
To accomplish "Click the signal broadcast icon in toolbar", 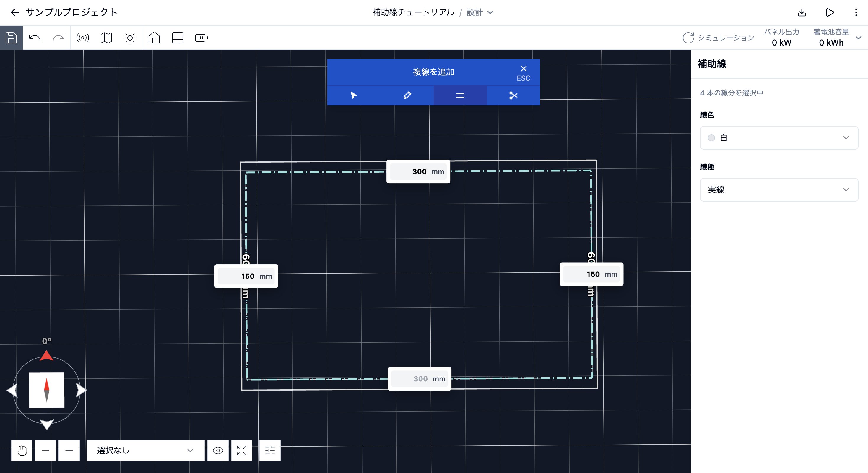I will coord(82,38).
